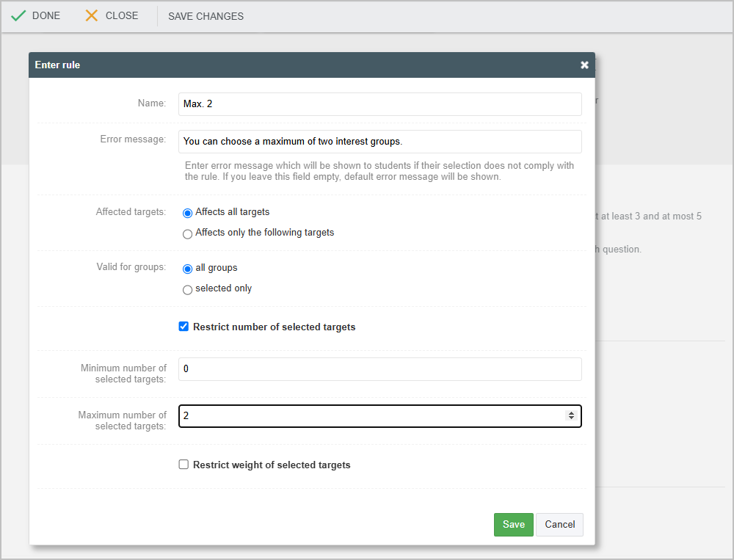Choose the selected only groups option
734x560 pixels.
click(188, 289)
